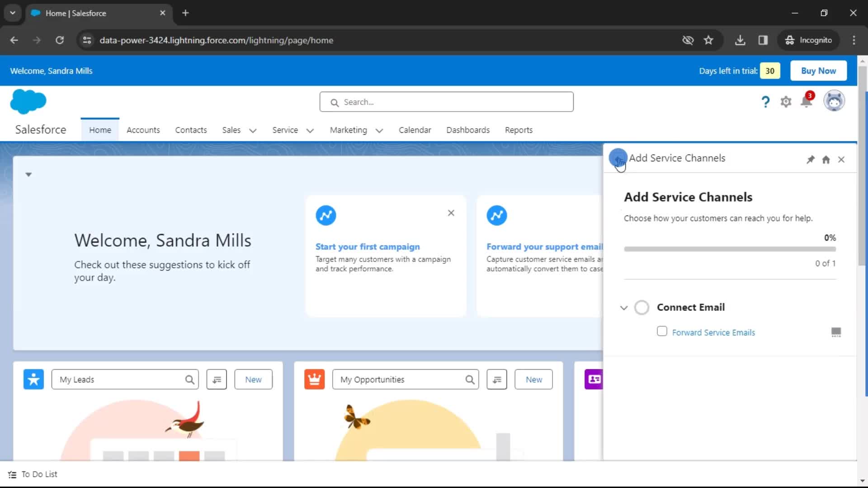Click back circle icon in guidance panel

pyautogui.click(x=618, y=158)
